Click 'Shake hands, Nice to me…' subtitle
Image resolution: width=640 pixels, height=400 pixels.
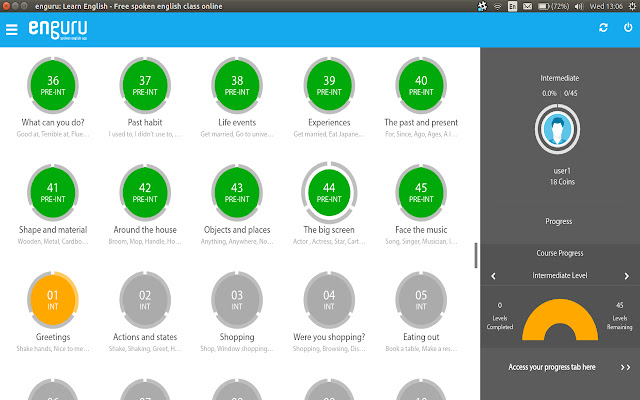click(53, 349)
